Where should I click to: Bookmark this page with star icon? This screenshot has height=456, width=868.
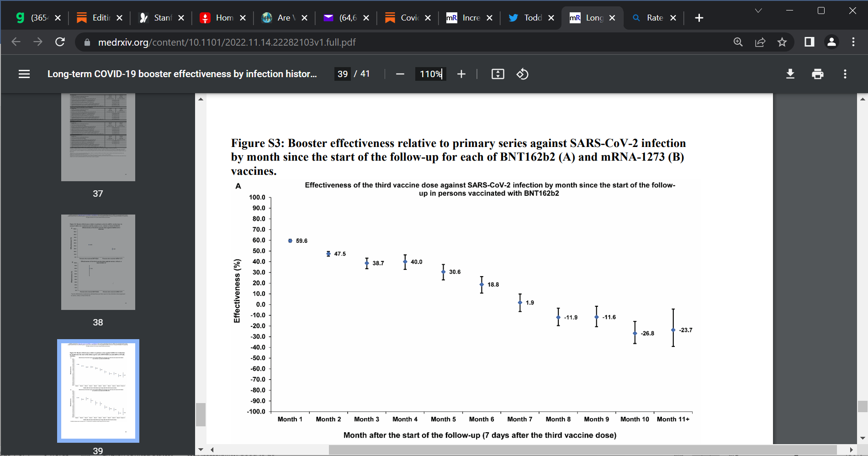coord(782,42)
